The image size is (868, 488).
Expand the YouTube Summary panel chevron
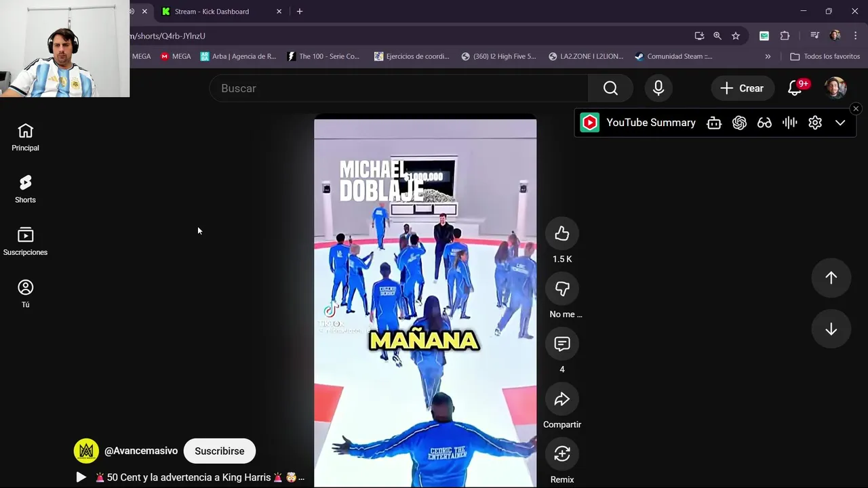[840, 123]
